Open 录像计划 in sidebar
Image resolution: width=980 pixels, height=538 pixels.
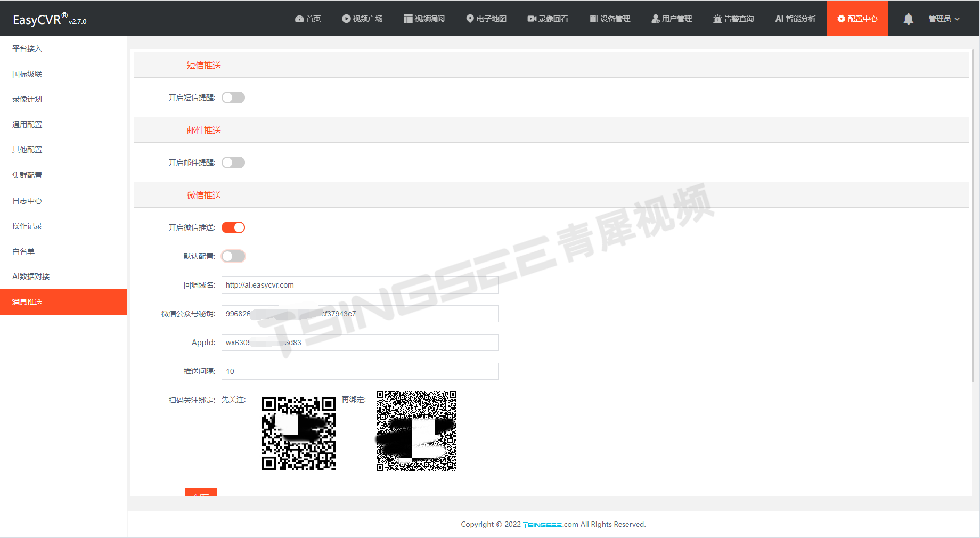click(63, 99)
